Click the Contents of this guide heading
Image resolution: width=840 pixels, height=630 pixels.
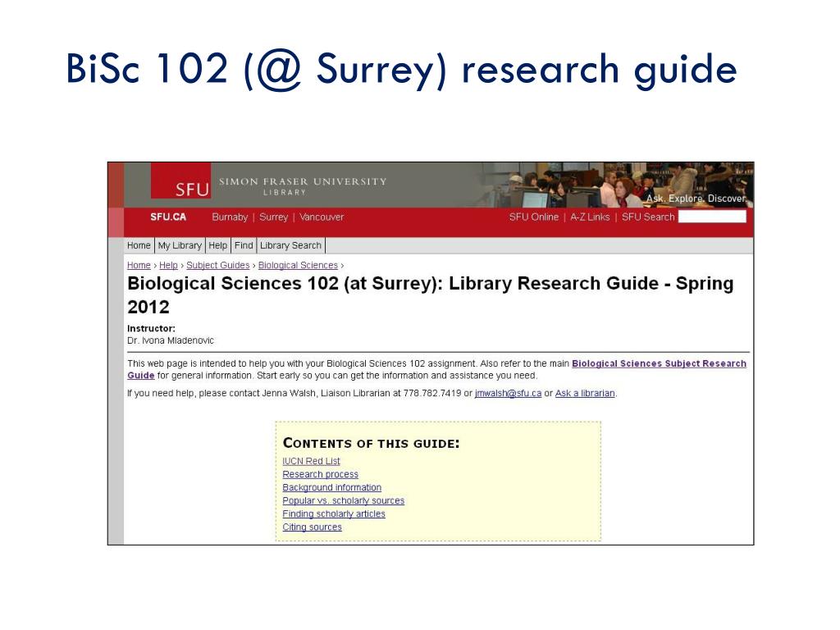[372, 444]
